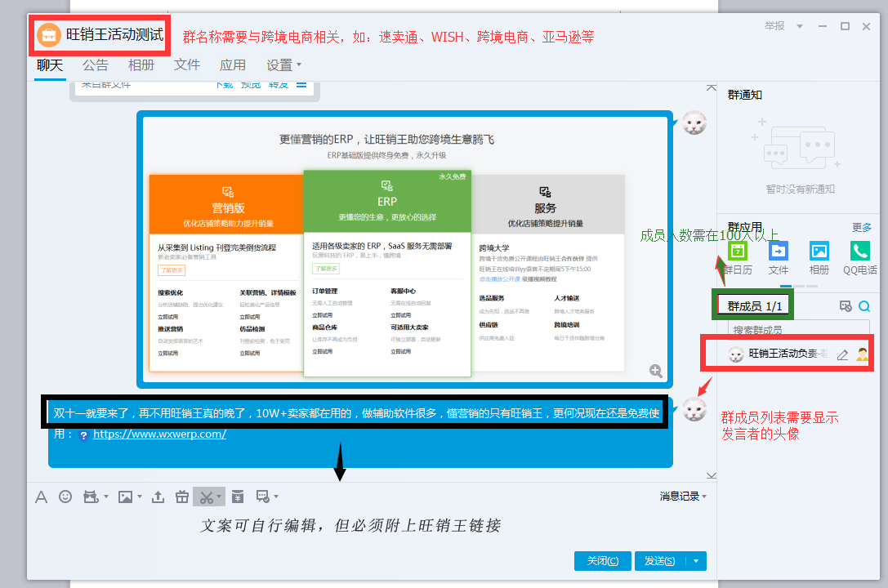The image size is (888, 588).
Task: Activate the scissors screenshot tool
Action: 206,497
